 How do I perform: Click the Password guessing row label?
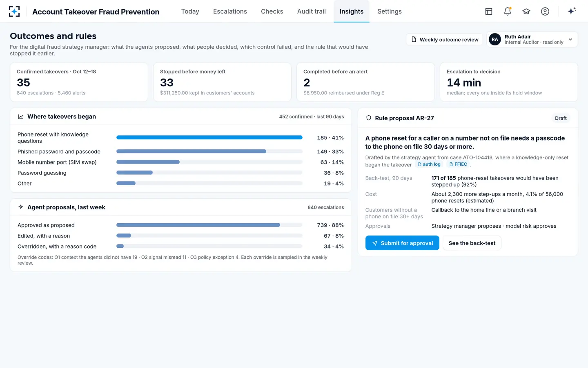[42, 173]
